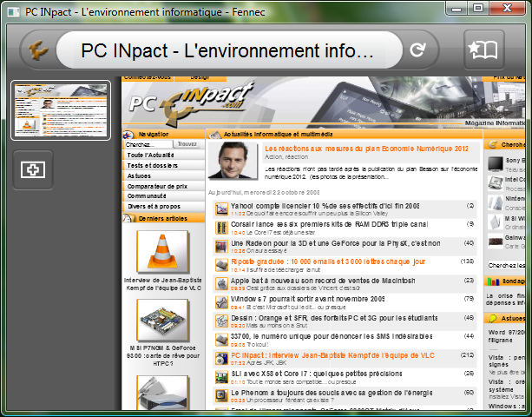
Task: Click chip icon beside Phenom headline
Action: click(x=221, y=396)
